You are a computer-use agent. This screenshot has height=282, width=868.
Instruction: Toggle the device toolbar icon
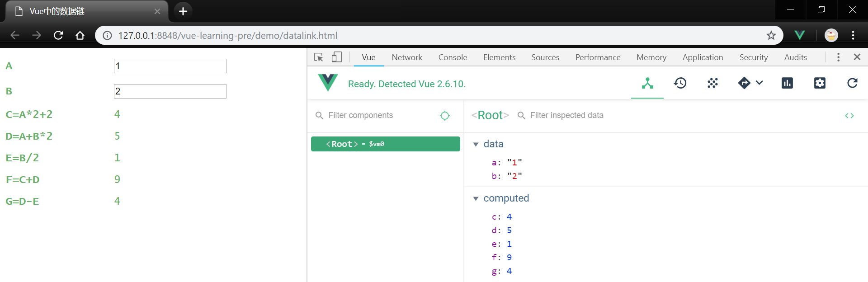(x=337, y=57)
